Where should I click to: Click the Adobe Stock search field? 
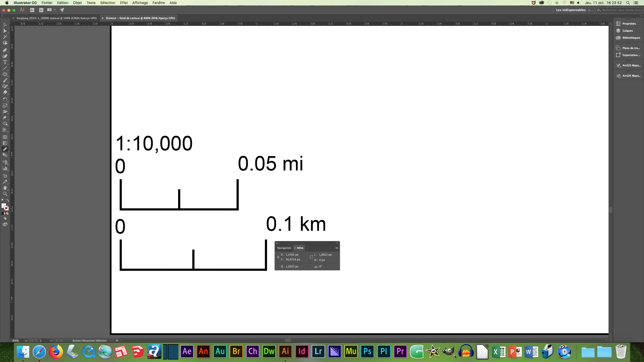point(621,10)
